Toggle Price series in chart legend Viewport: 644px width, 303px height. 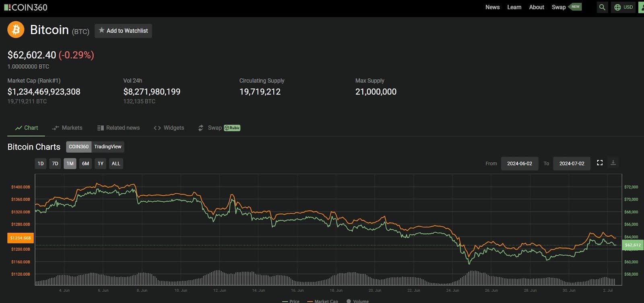point(291,301)
